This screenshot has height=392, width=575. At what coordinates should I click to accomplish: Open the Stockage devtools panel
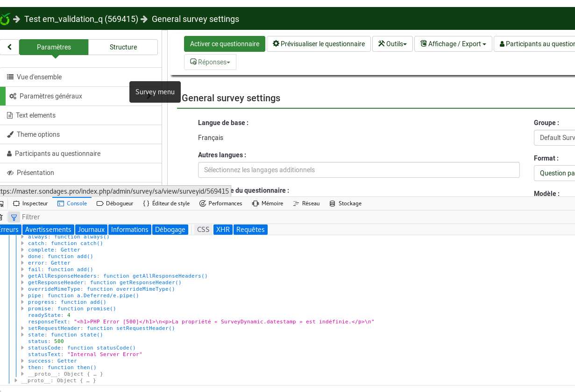click(x=345, y=203)
